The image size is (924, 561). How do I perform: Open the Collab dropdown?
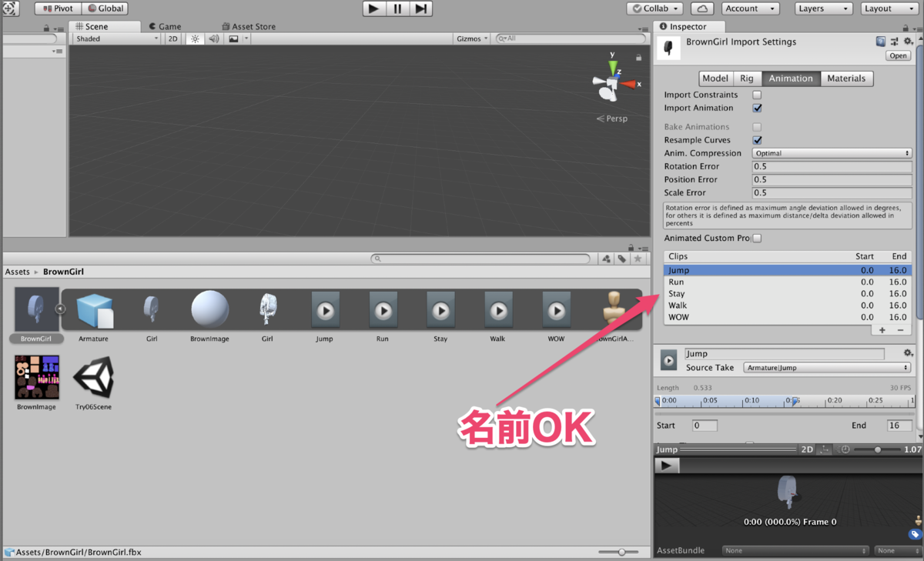(655, 8)
